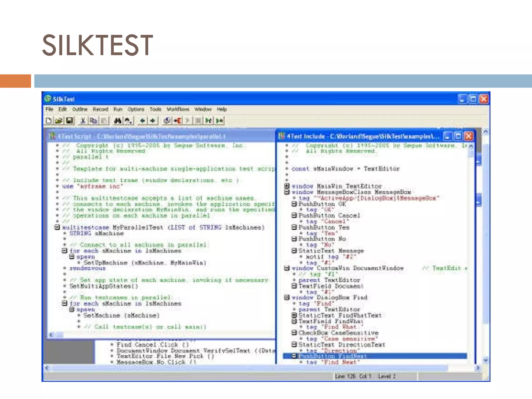Viewport: 532px width, 399px height.
Task: Click the Find binoculars icon
Action: pyautogui.click(x=118, y=121)
